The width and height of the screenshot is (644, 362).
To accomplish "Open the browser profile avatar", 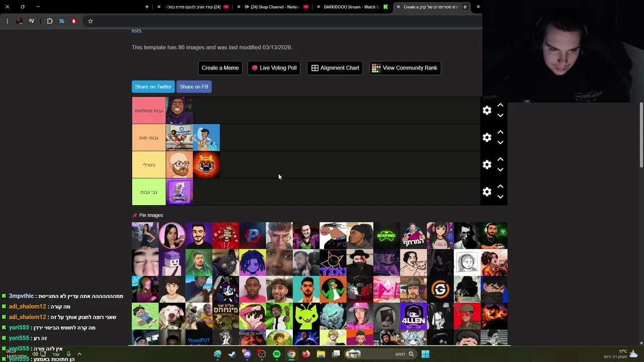I will pyautogui.click(x=20, y=21).
